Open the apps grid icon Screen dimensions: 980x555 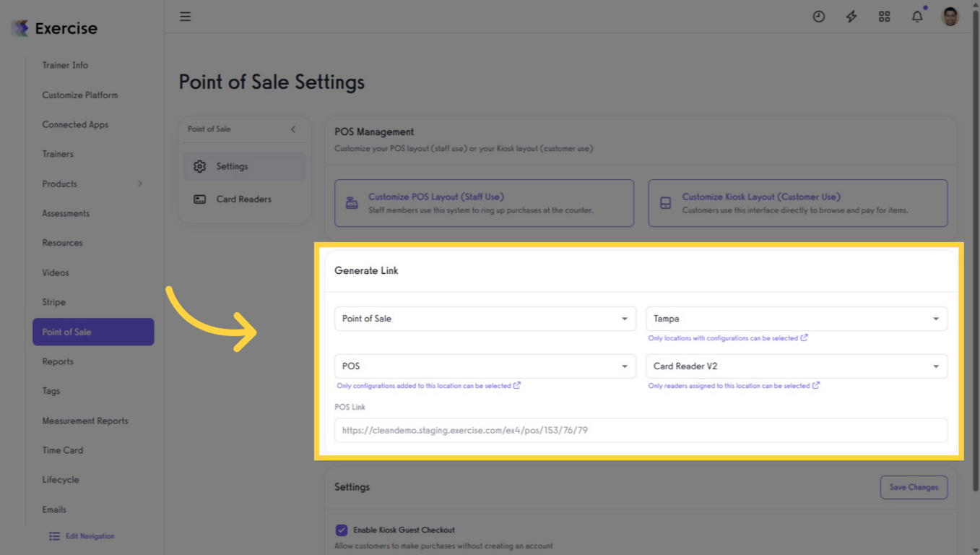coord(884,16)
